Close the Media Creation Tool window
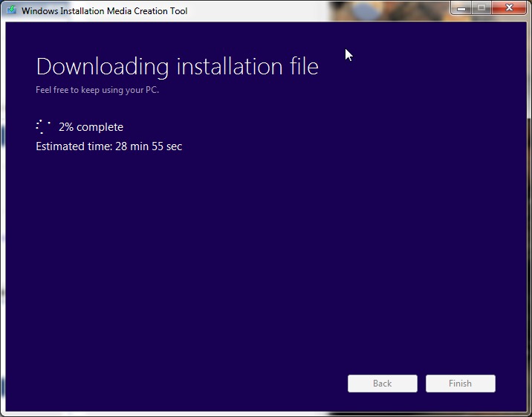Image resolution: width=532 pixels, height=417 pixels. coord(509,7)
